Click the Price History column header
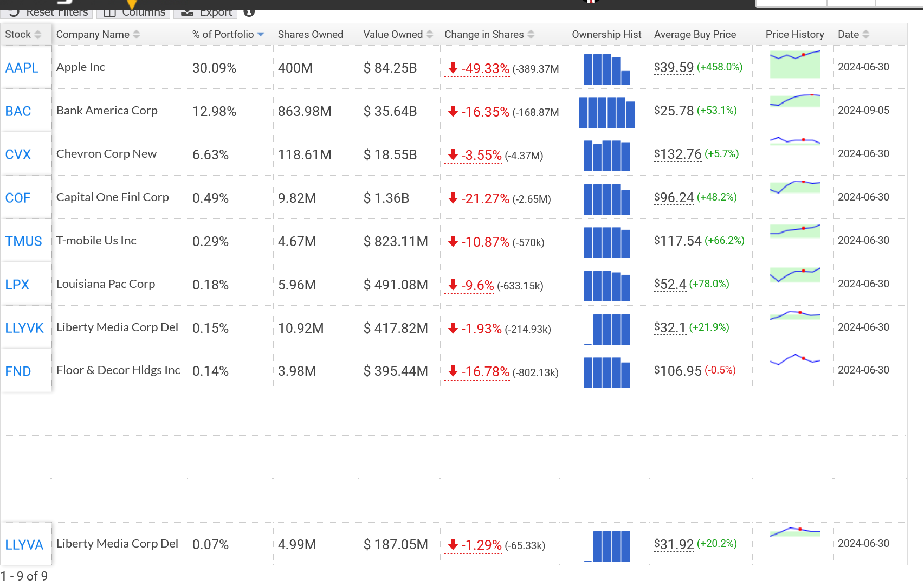 (794, 34)
